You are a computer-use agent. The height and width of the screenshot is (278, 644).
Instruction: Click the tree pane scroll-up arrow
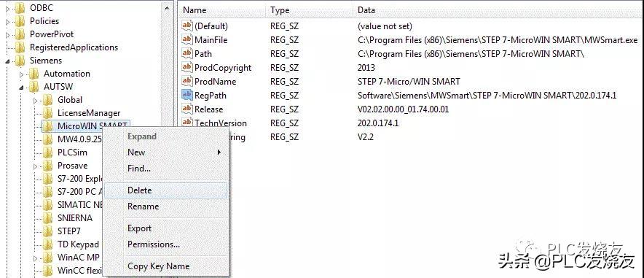[166, 8]
